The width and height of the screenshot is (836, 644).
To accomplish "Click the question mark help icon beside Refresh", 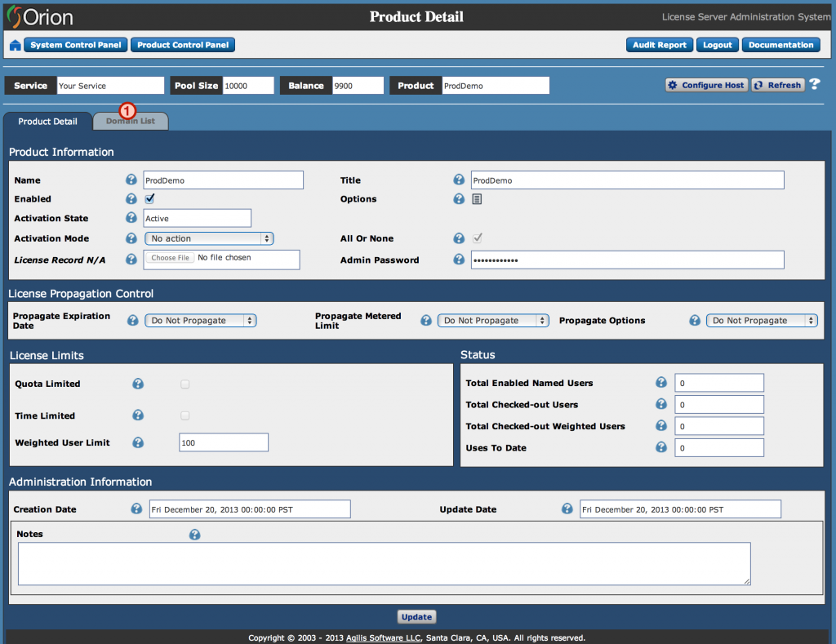I will click(x=814, y=85).
